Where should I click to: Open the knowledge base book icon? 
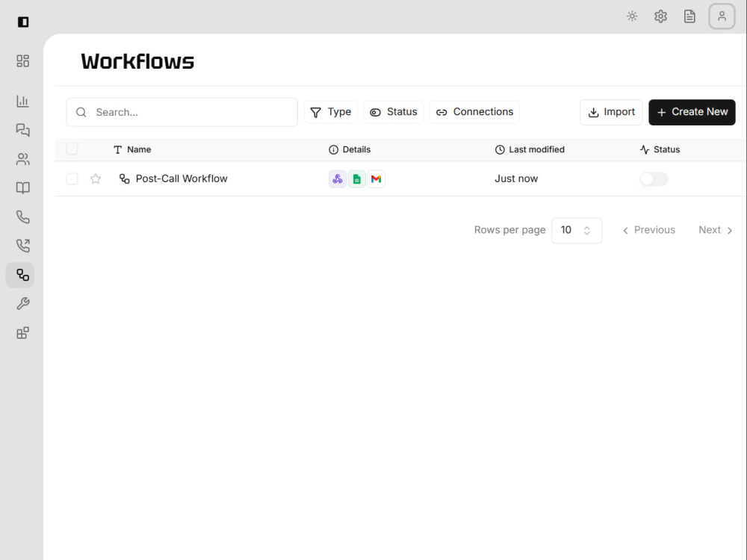pos(23,188)
